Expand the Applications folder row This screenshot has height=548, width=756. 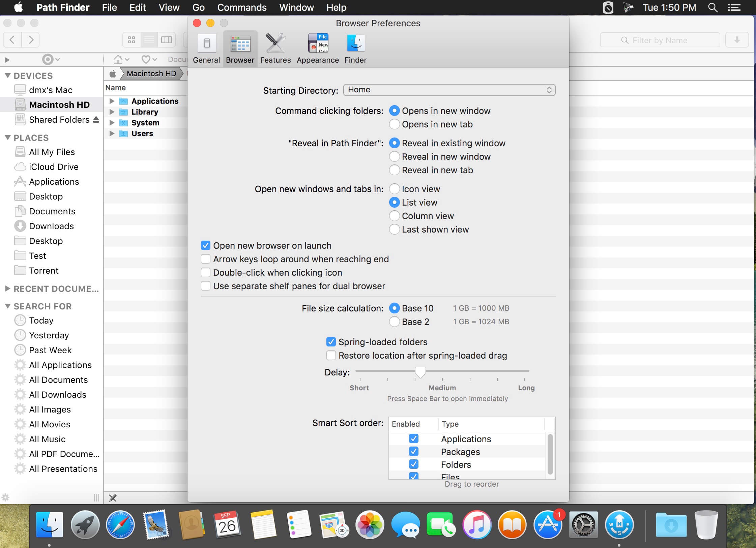click(x=112, y=101)
